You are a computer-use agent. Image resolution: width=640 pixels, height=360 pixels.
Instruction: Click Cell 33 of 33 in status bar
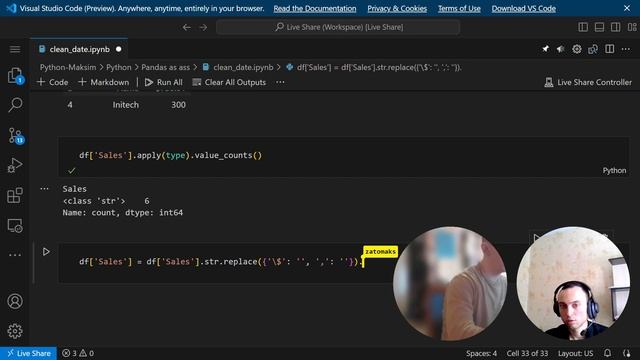[x=527, y=353]
